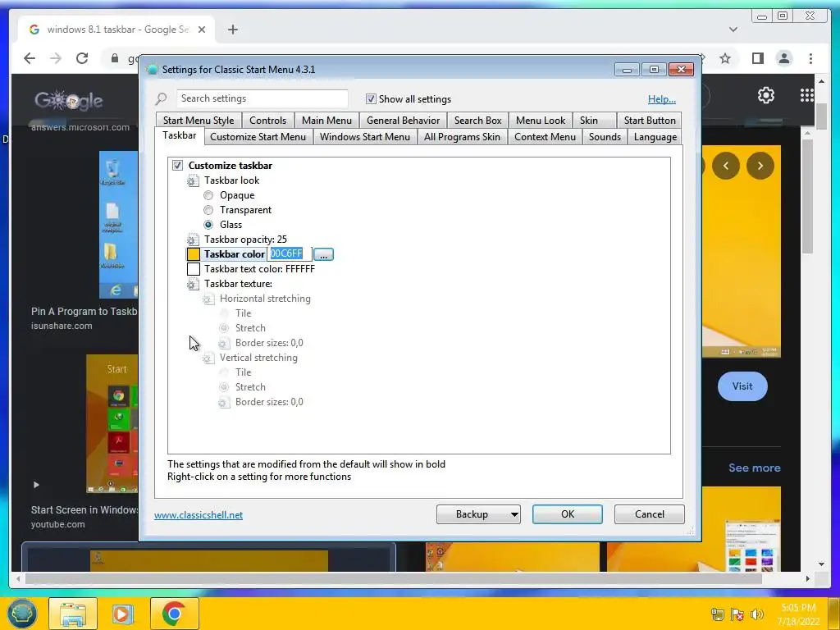Open the Backup dropdown button
Image resolution: width=840 pixels, height=630 pixels.
pos(478,514)
